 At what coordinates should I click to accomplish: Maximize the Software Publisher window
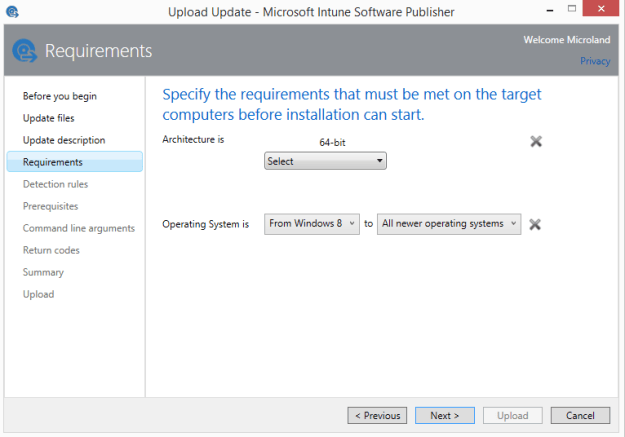click(572, 9)
